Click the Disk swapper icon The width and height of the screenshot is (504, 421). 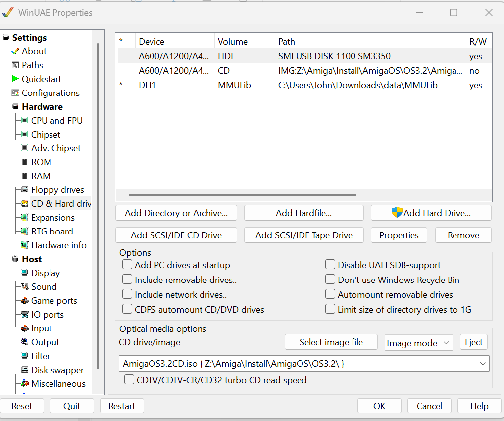(x=24, y=370)
